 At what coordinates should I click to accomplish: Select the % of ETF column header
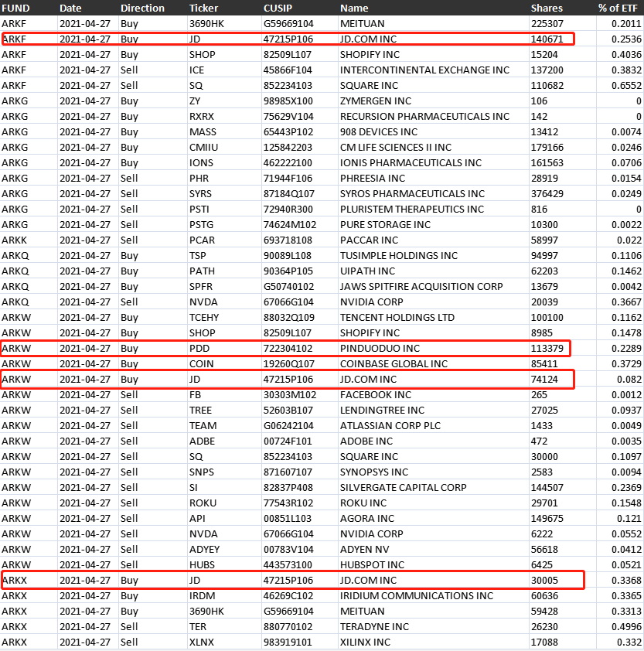618,8
